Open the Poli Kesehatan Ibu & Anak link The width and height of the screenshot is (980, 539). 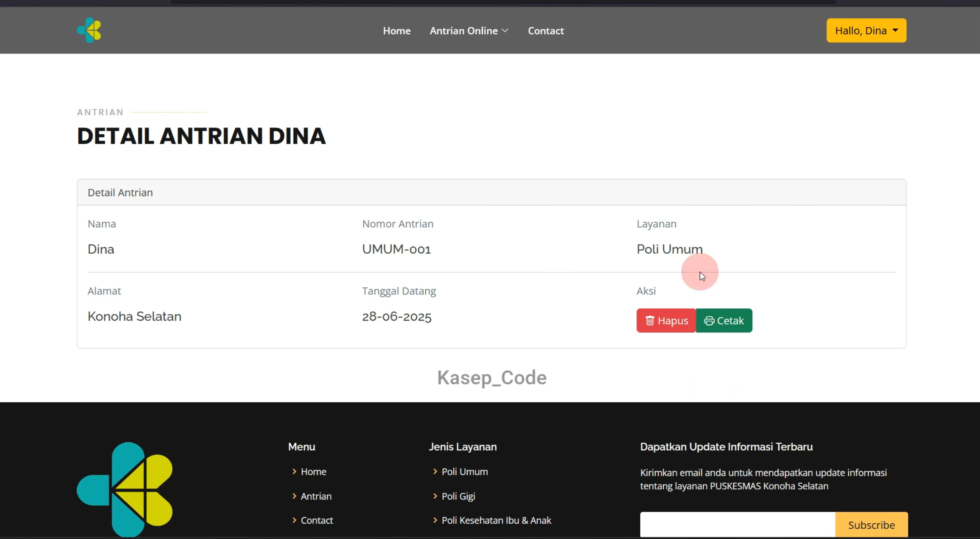point(496,520)
